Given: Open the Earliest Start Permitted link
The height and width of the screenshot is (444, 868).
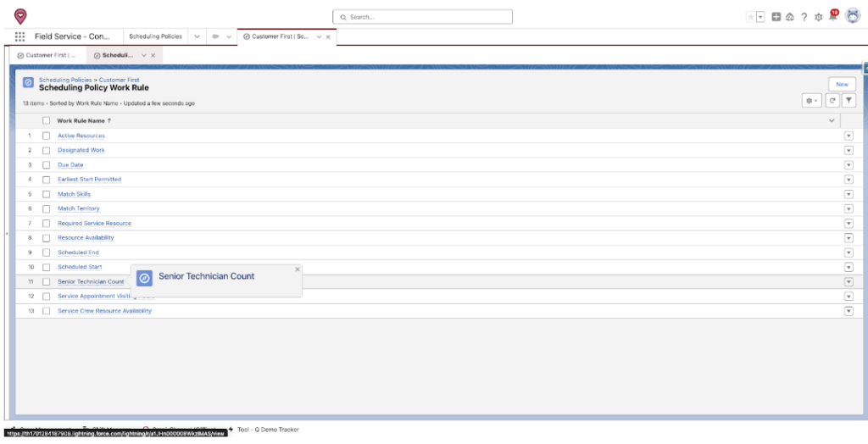Looking at the screenshot, I should [x=89, y=180].
